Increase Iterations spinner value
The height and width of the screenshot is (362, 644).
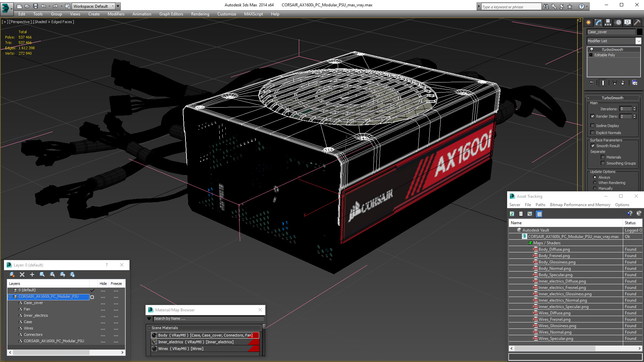634,108
